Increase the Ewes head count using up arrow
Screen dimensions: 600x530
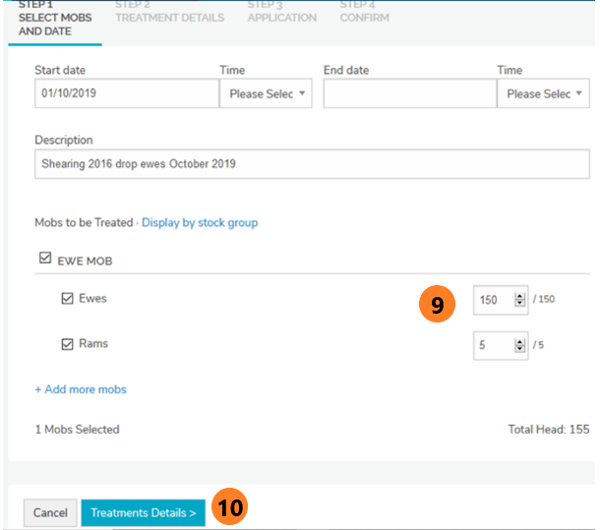[x=519, y=296]
